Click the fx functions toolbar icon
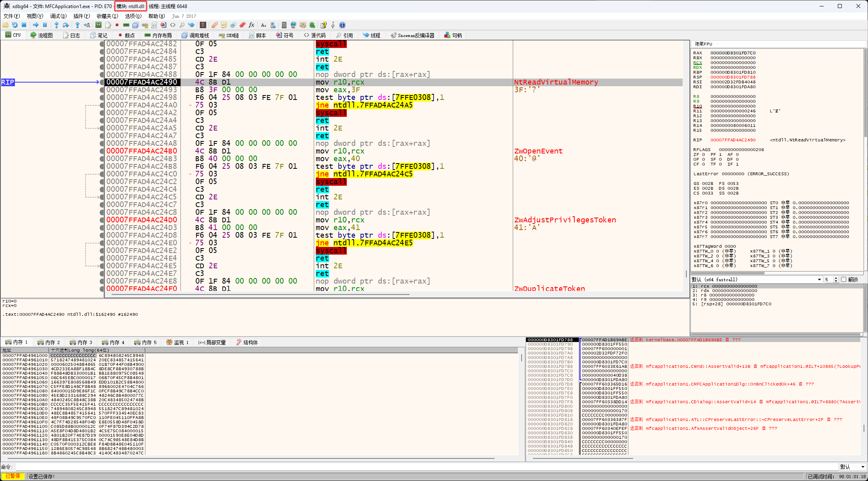This screenshot has height=481, width=868. click(x=252, y=25)
